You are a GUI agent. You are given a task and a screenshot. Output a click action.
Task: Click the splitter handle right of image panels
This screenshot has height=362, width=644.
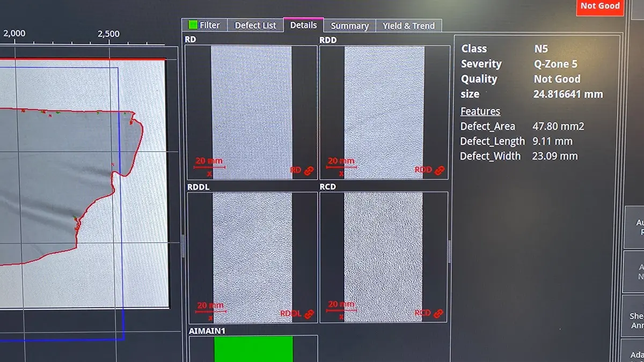coord(450,251)
